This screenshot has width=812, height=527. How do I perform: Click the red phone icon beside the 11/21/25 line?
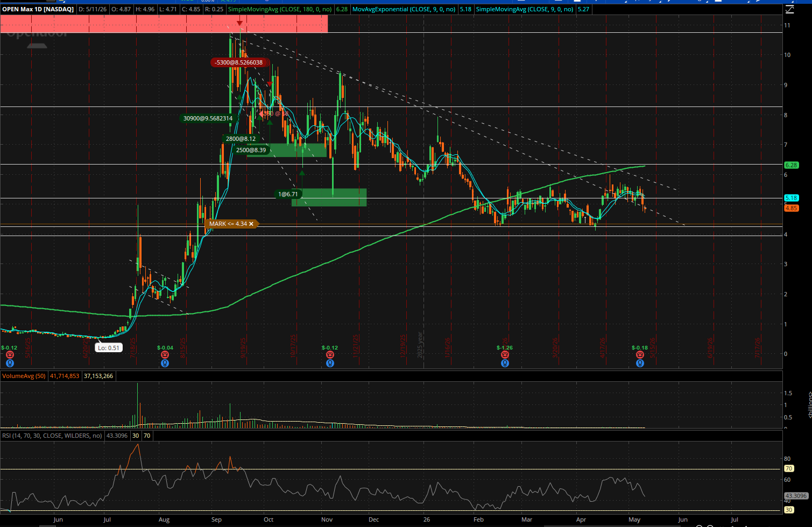330,355
